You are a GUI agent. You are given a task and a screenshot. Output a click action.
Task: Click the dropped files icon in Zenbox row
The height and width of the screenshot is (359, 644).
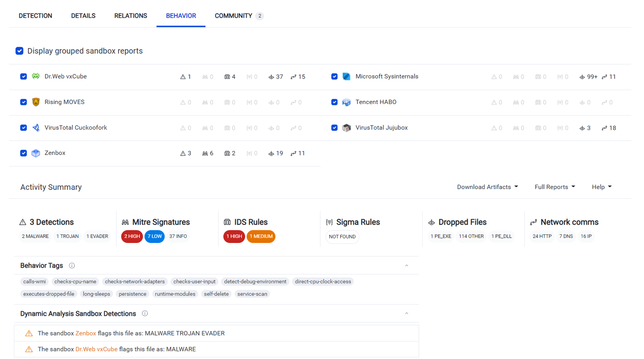pos(271,153)
